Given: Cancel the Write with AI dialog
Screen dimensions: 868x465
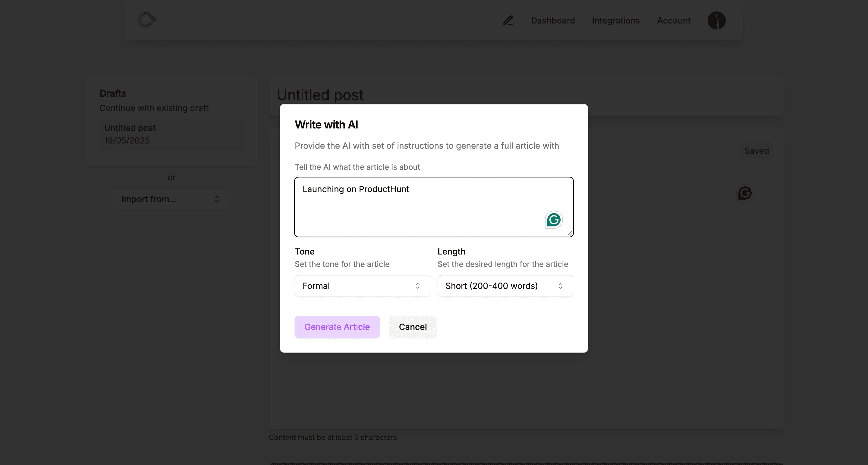Looking at the screenshot, I should pos(413,326).
